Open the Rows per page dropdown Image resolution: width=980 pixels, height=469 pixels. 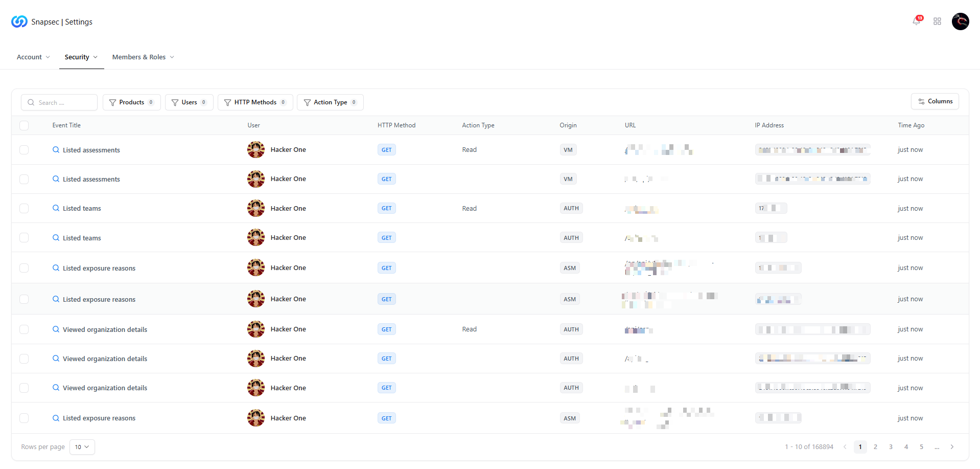click(82, 446)
